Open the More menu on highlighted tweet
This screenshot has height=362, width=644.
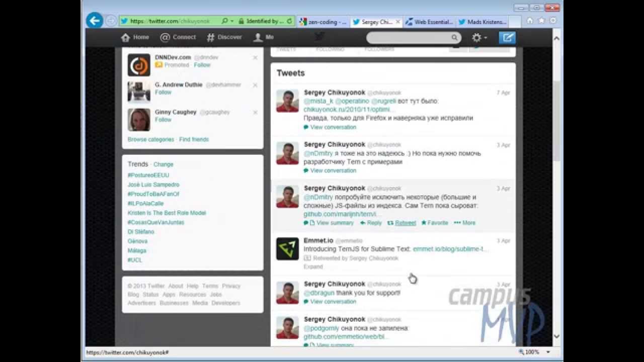[x=464, y=223]
